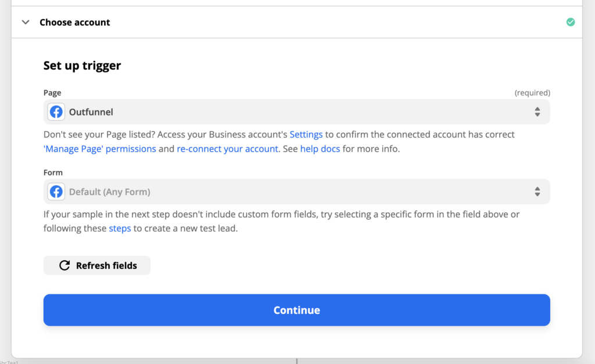Follow the steps link for test lead

point(120,228)
